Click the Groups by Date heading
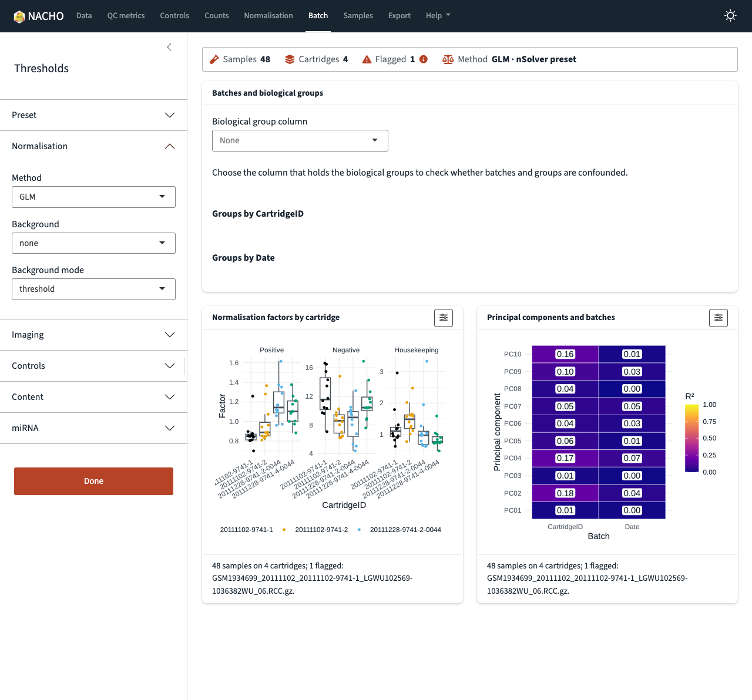Image resolution: width=752 pixels, height=700 pixels. click(x=243, y=258)
